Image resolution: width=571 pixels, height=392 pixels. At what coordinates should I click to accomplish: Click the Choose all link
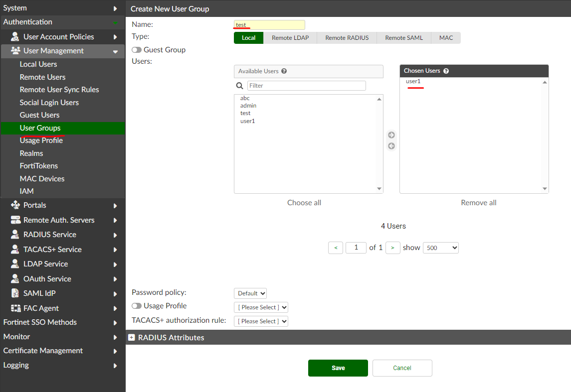pyautogui.click(x=304, y=203)
